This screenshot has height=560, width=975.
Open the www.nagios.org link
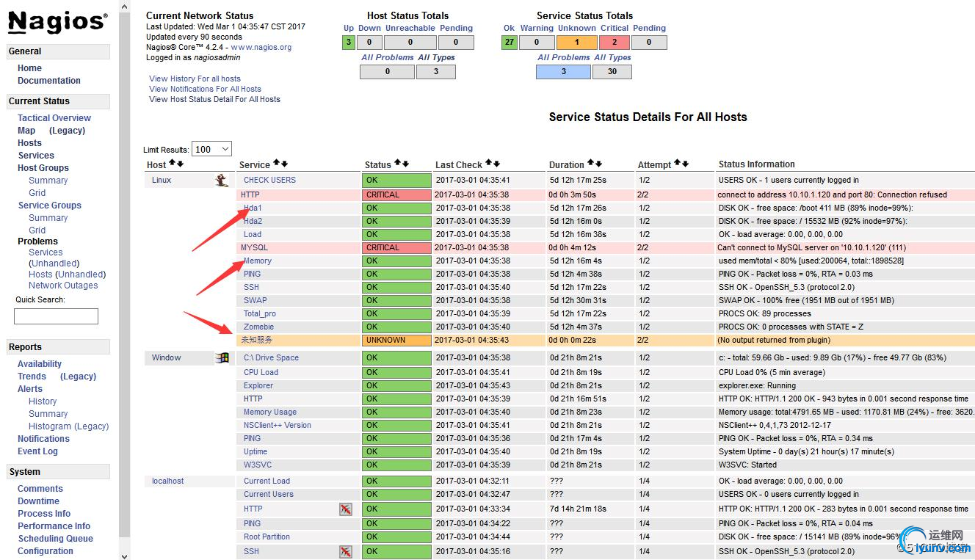coord(261,47)
